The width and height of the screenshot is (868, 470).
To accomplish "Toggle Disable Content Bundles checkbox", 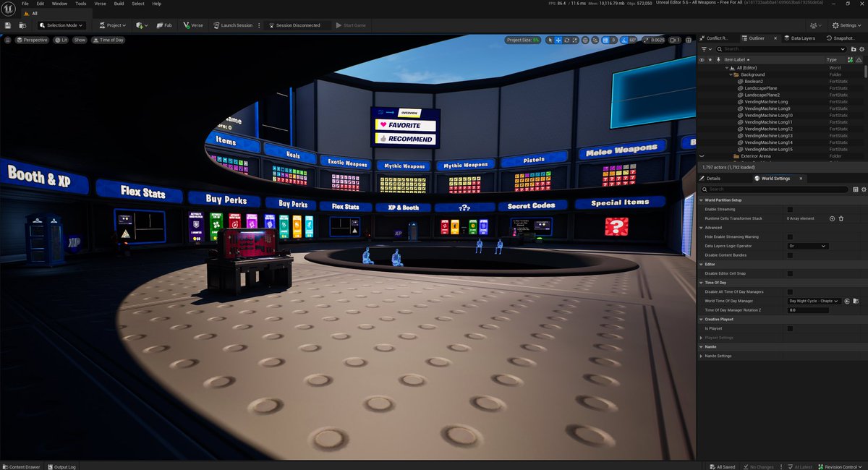I will 790,255.
